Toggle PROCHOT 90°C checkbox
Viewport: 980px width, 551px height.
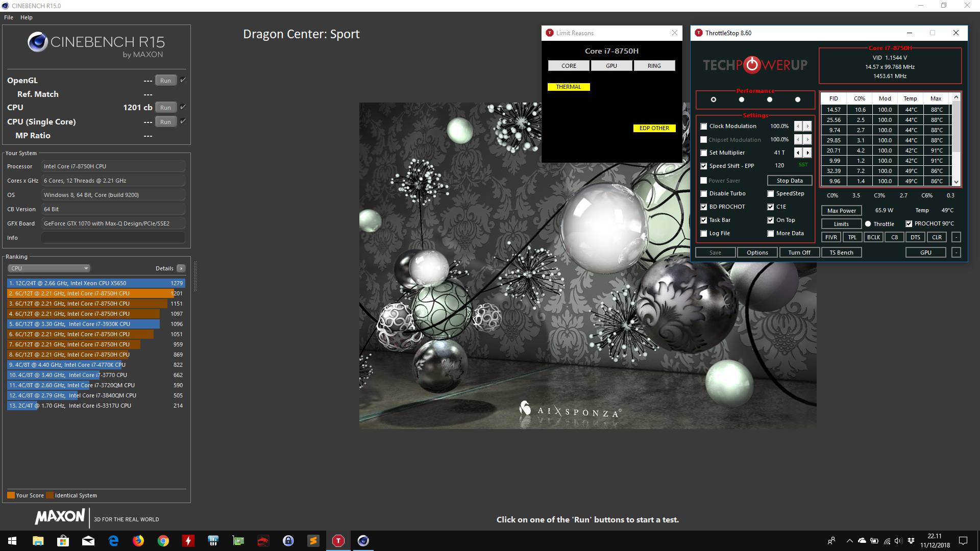point(909,224)
